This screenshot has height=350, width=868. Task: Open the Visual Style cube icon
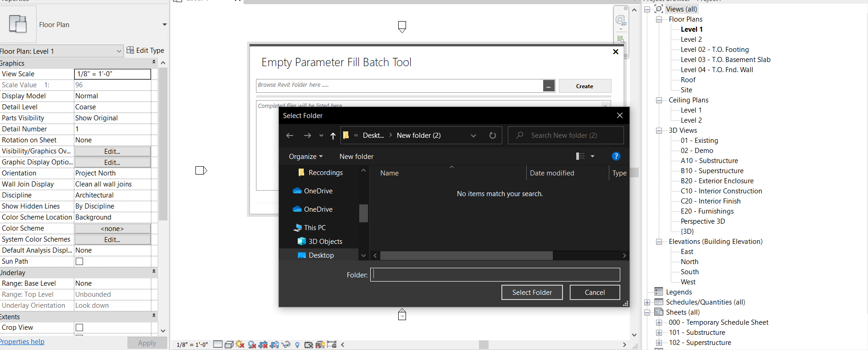point(229,344)
